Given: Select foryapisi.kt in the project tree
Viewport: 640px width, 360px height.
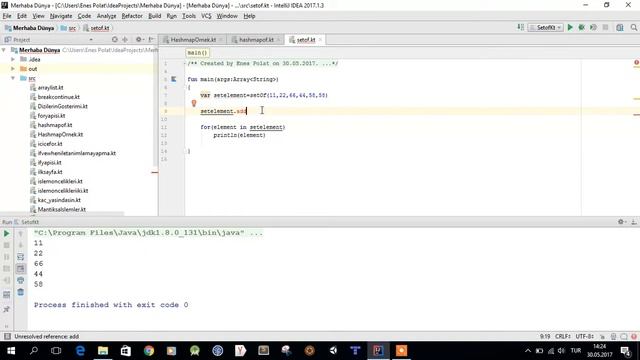Looking at the screenshot, I should (51, 116).
